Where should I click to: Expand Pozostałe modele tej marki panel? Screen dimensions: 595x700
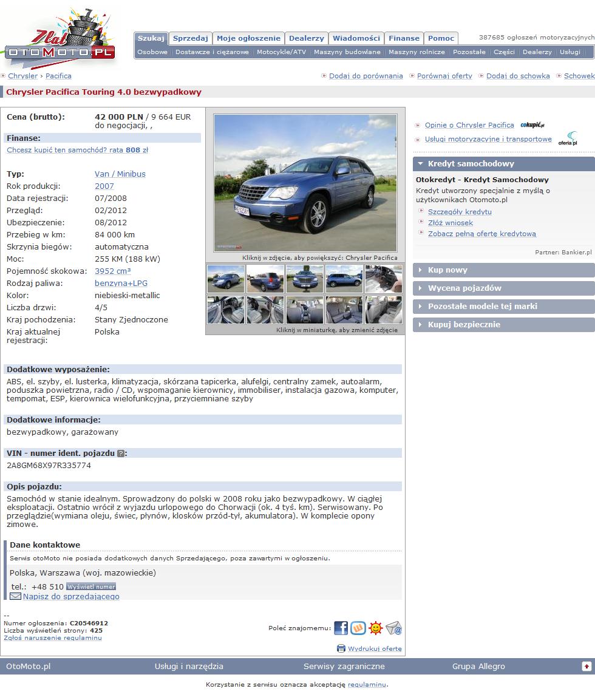[503, 306]
